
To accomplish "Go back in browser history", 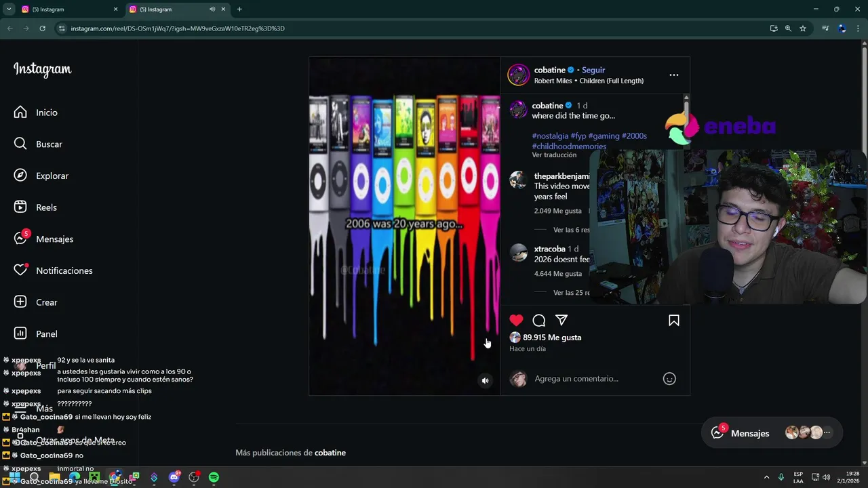I will coord(9,28).
